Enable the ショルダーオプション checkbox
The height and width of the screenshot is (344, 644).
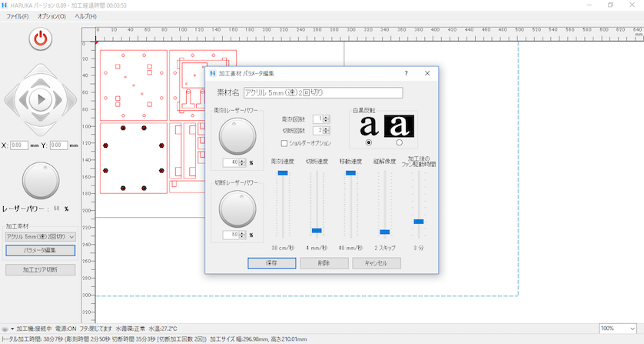click(284, 143)
